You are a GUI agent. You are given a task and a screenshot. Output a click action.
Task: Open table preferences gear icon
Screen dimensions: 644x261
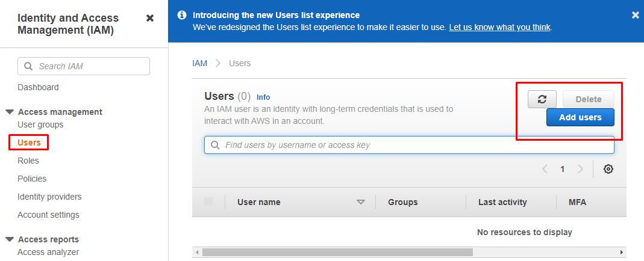click(608, 169)
